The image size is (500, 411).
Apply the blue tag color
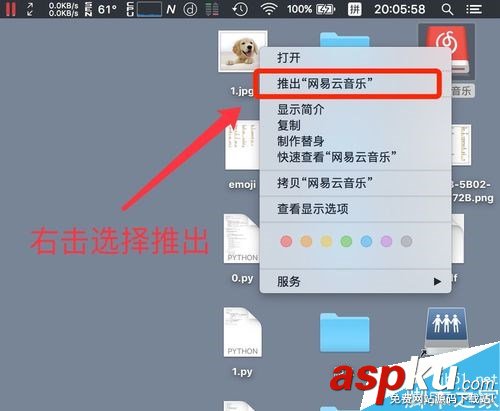366,241
